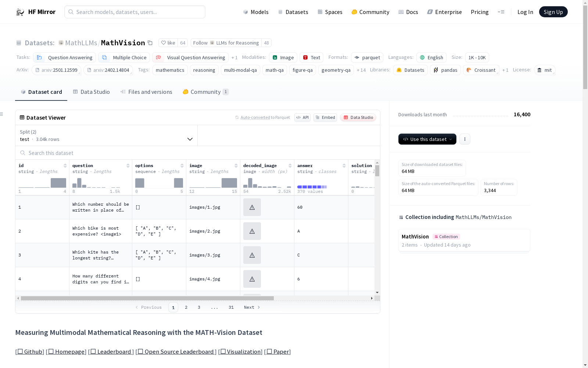The width and height of the screenshot is (588, 368).
Task: Click warning thumbnail in row 3
Action: pyautogui.click(x=252, y=255)
